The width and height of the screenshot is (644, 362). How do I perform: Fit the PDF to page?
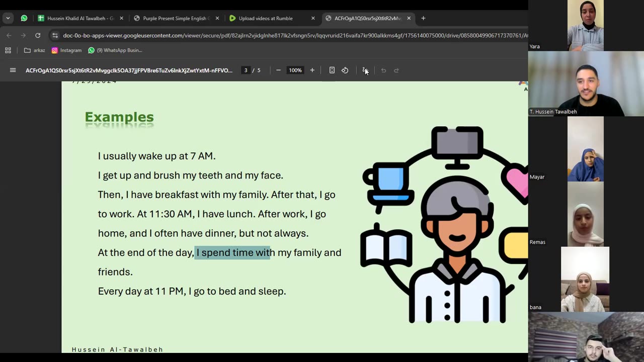[x=332, y=70]
